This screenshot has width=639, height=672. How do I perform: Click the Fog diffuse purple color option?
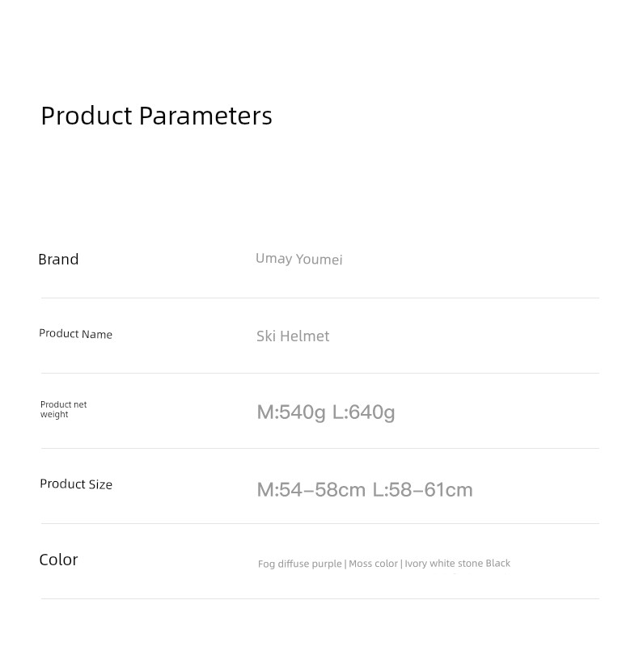(299, 564)
